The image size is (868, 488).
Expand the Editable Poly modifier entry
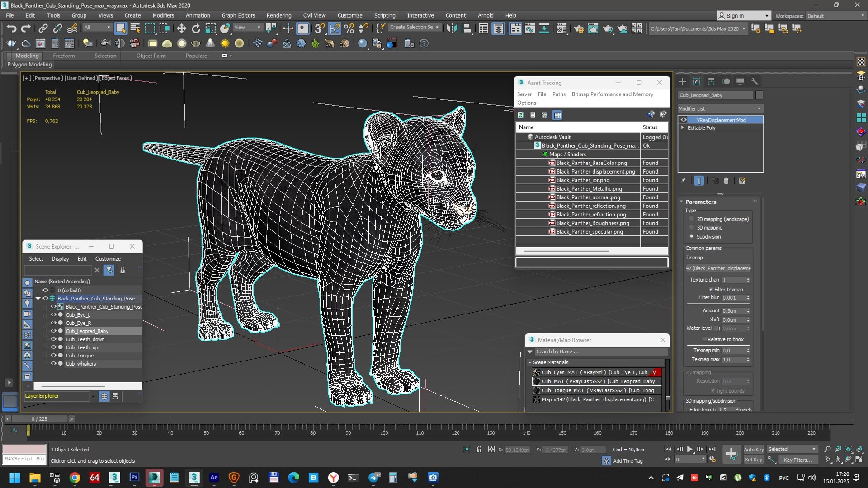(683, 128)
